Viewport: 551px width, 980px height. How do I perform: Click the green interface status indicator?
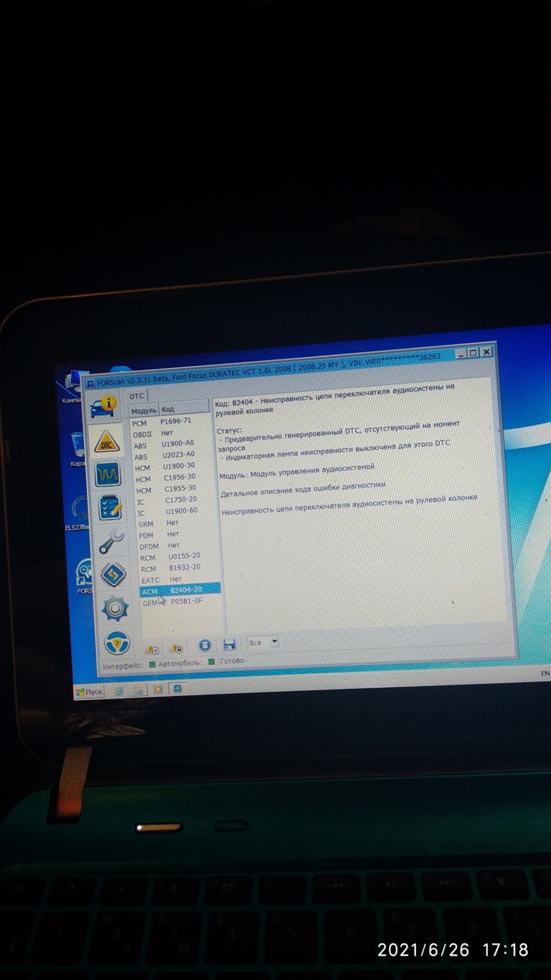(x=152, y=664)
